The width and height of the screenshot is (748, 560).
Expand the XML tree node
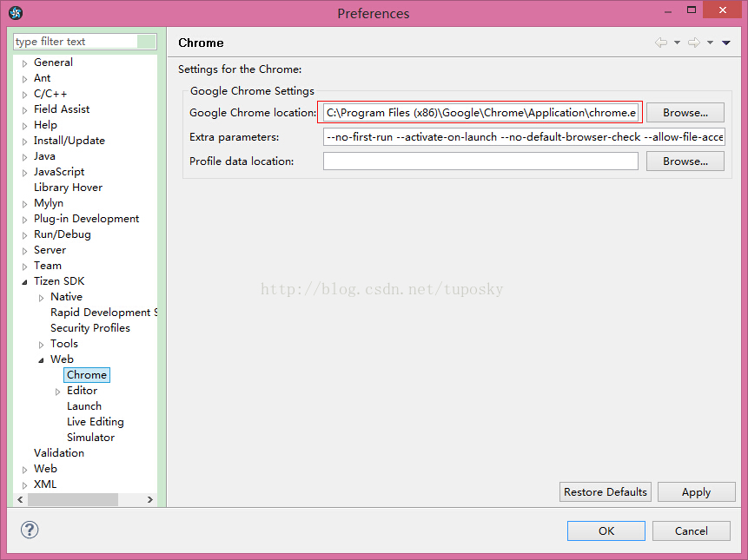click(25, 485)
